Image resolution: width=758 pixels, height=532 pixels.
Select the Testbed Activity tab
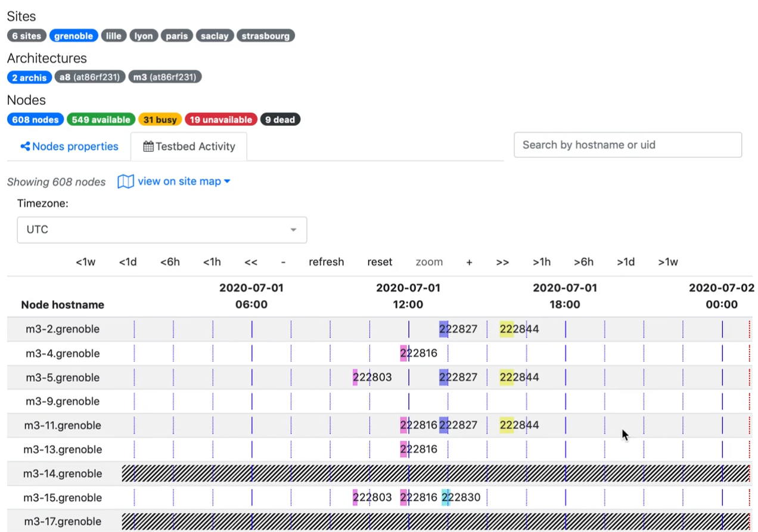pyautogui.click(x=189, y=147)
